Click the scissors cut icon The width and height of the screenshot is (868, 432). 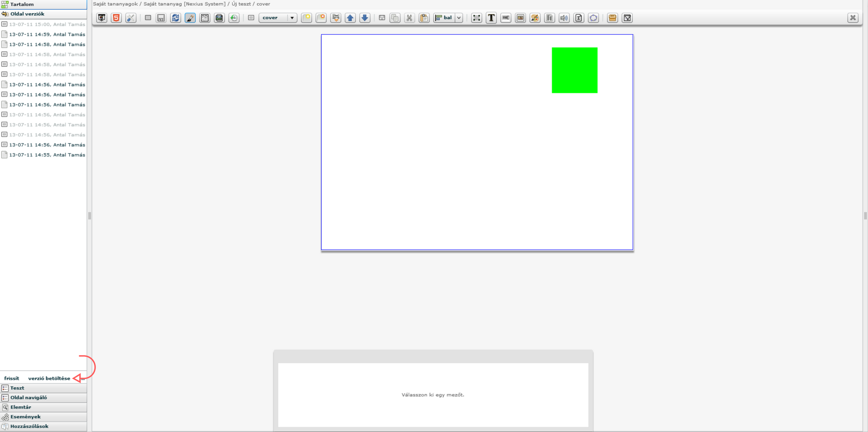point(409,18)
